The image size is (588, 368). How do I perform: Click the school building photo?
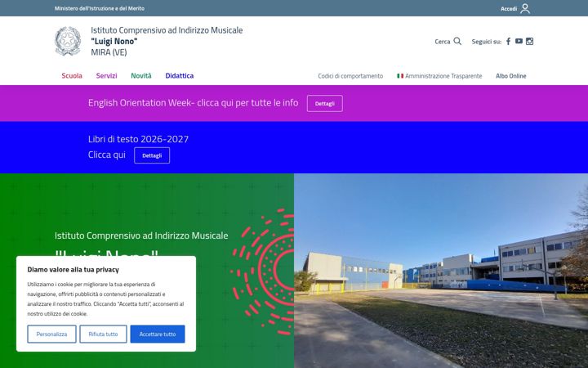click(x=441, y=271)
